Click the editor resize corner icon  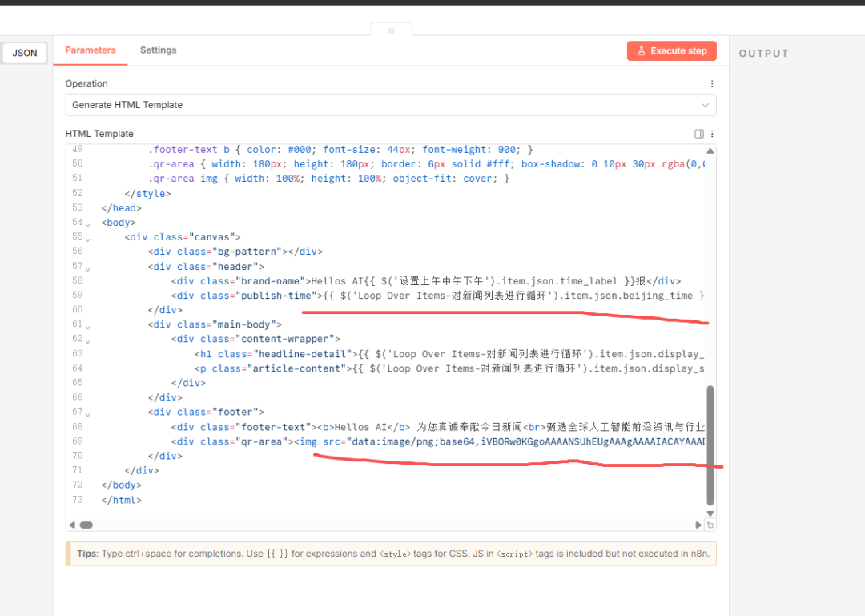710,525
